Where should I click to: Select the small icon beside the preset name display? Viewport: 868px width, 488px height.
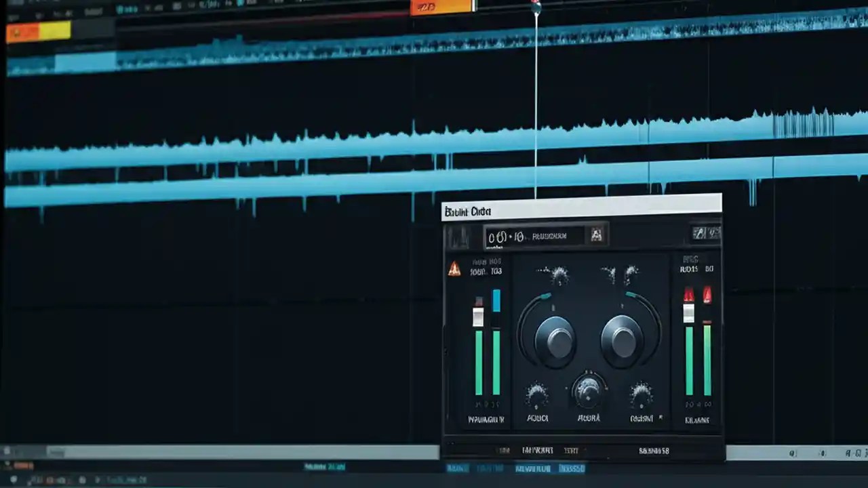pos(597,235)
